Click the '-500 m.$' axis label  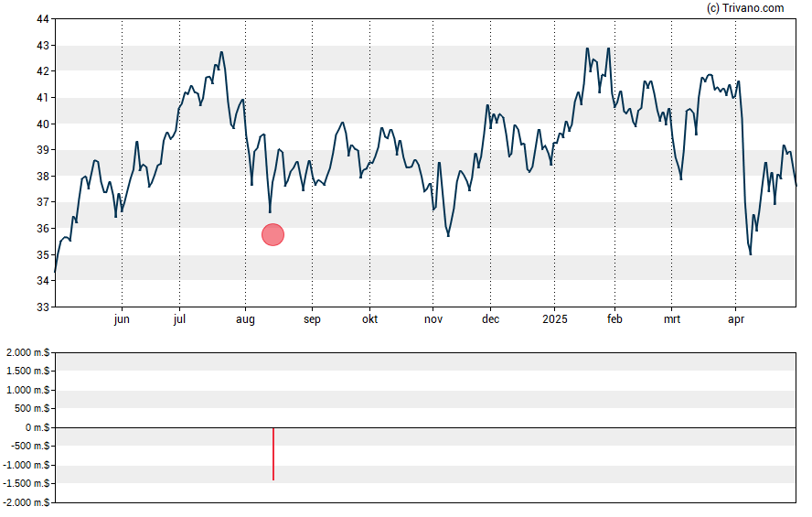click(30, 446)
